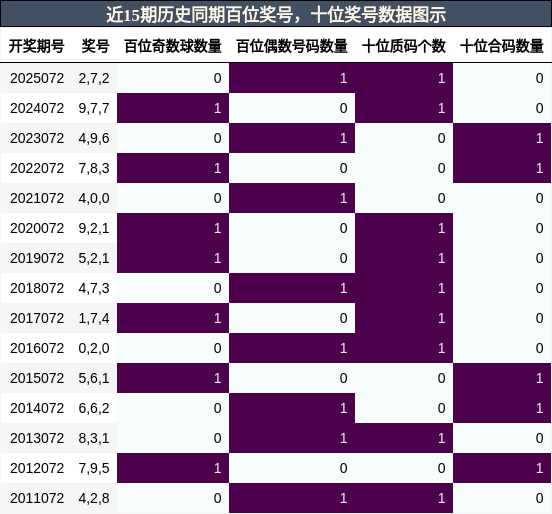552x514 pixels.
Task: Click 百位偶数号码数量 cell in row 2021072
Action: [292, 198]
